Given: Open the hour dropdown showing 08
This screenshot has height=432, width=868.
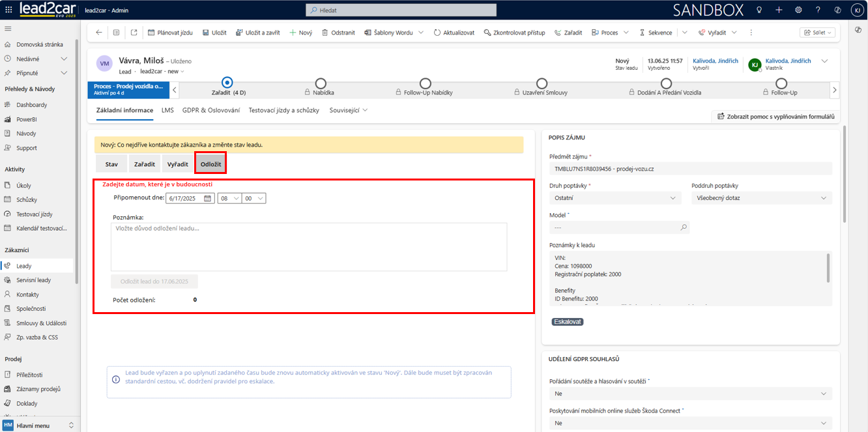Looking at the screenshot, I should click(228, 199).
